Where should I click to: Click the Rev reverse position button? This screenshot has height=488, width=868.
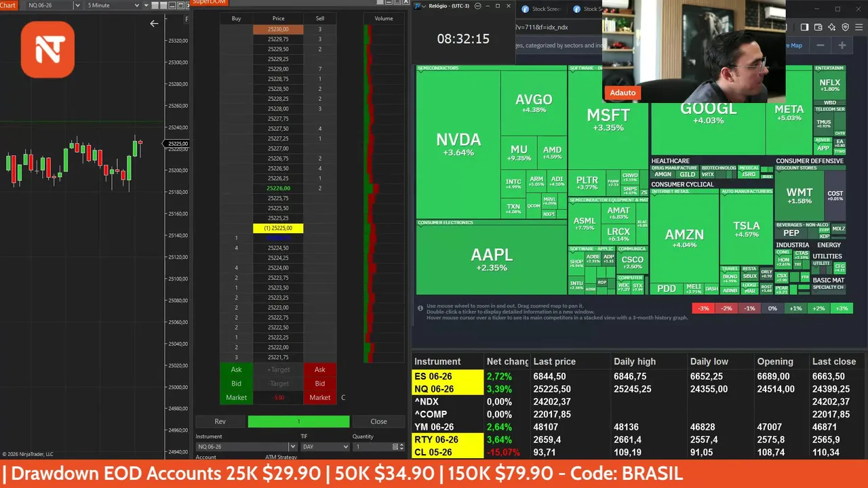(x=220, y=422)
